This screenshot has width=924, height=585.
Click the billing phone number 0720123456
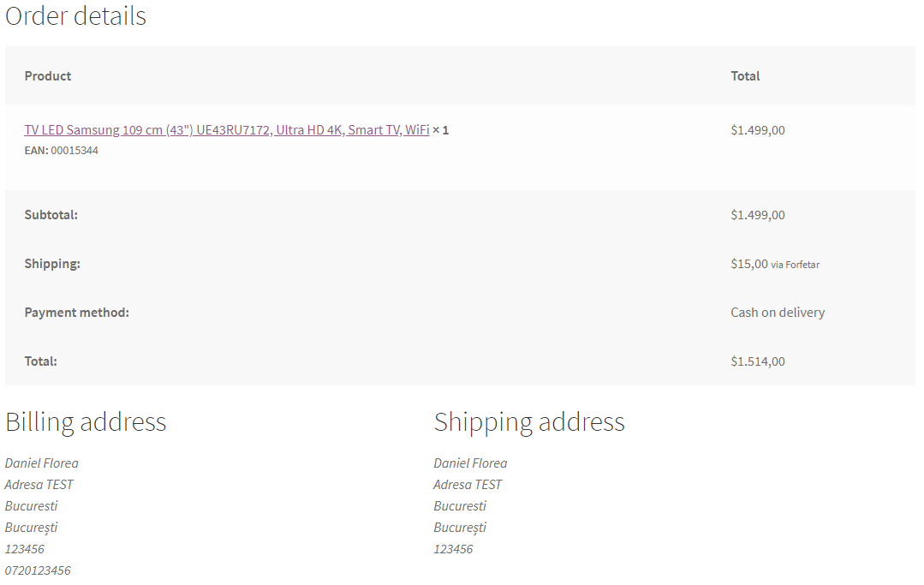tap(38, 570)
